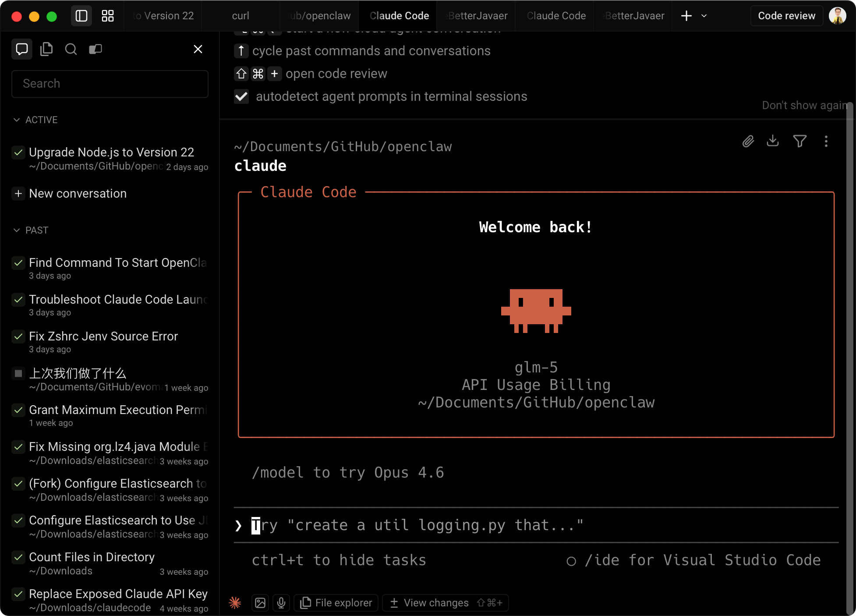Click the attach file paperclip icon
The width and height of the screenshot is (856, 616).
click(748, 141)
